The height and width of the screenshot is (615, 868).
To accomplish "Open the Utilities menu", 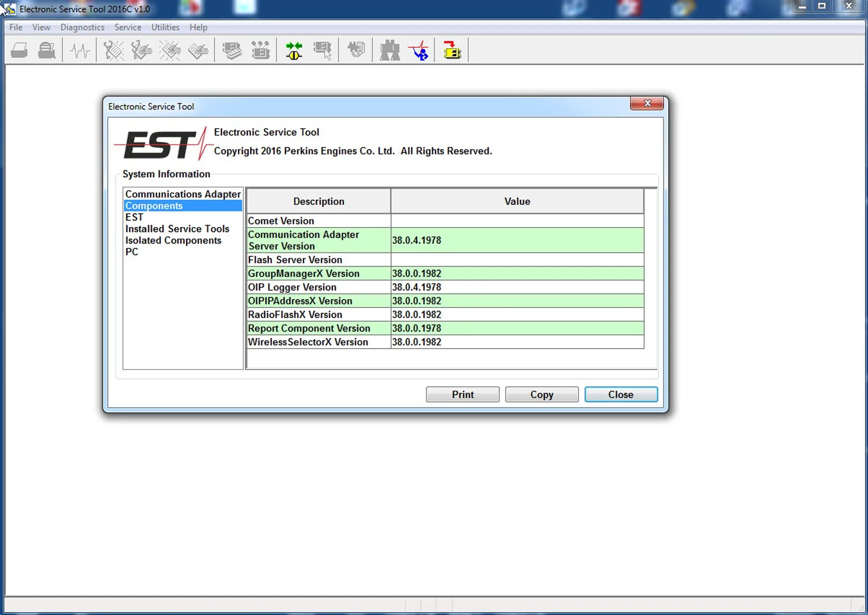I will tap(165, 27).
